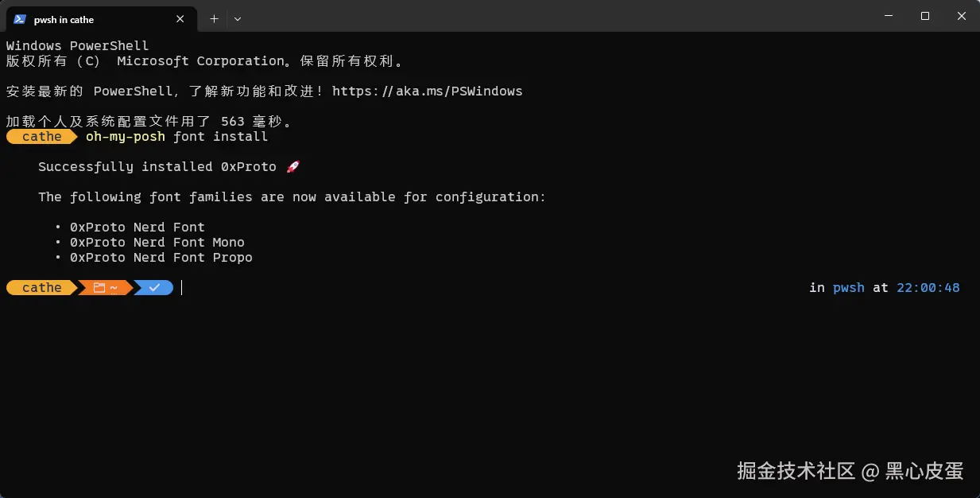Close the Windows Terminal window
The width and height of the screenshot is (980, 498).
[962, 16]
